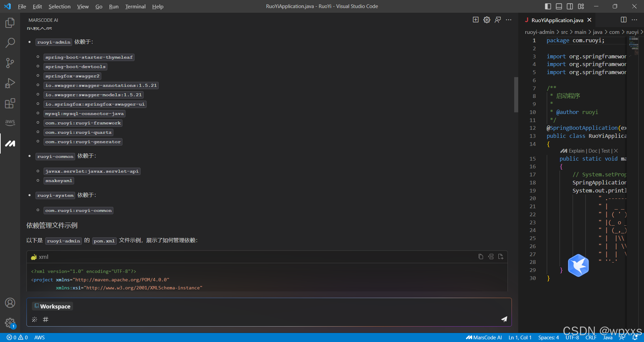
Task: Copy the xml code block
Action: coord(481,256)
